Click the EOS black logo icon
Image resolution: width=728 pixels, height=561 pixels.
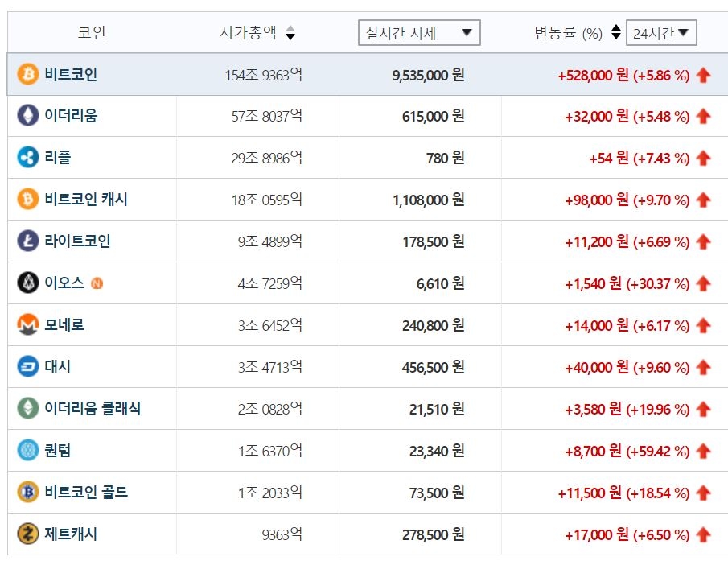[27, 283]
